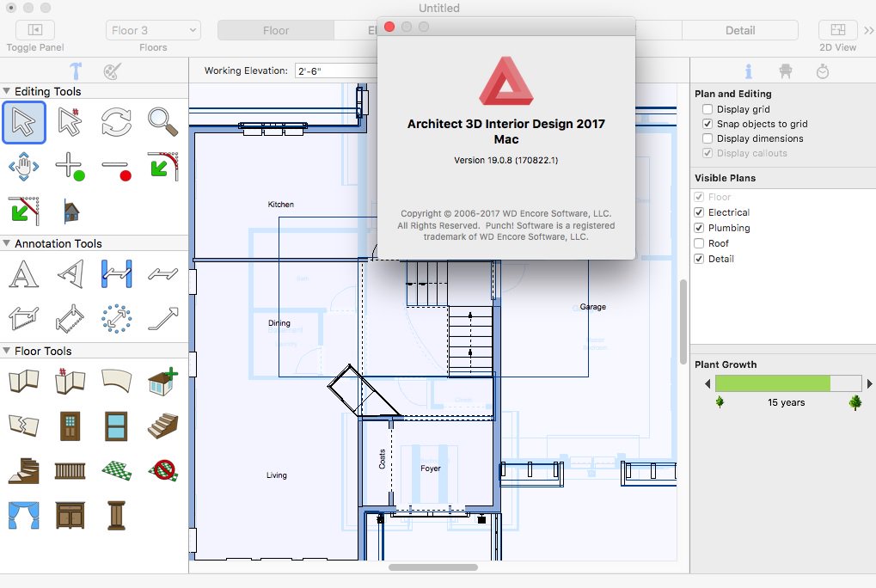Open the timer clock tab
Screen dimensions: 876x588
pos(823,70)
